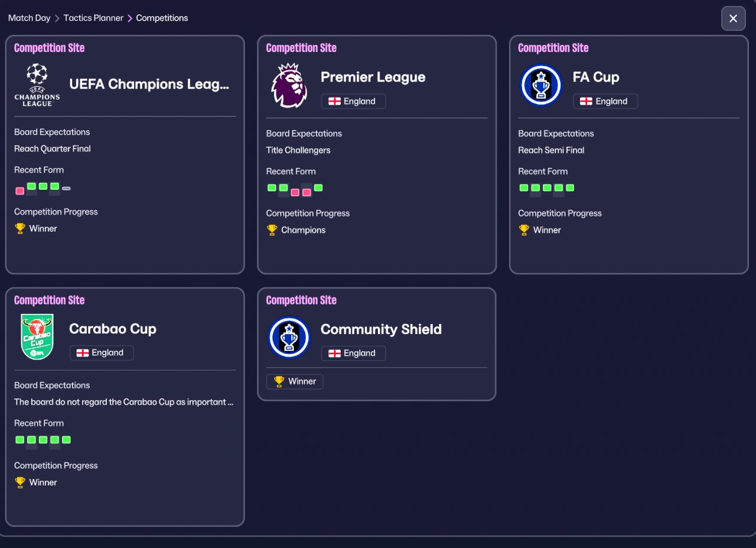Image resolution: width=756 pixels, height=548 pixels.
Task: Open the England nation button under Community Shield
Action: [x=353, y=353]
